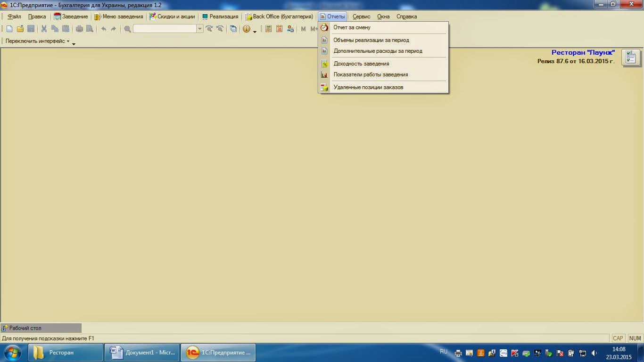Expand toolbar options arrow below interface switcher

(74, 44)
